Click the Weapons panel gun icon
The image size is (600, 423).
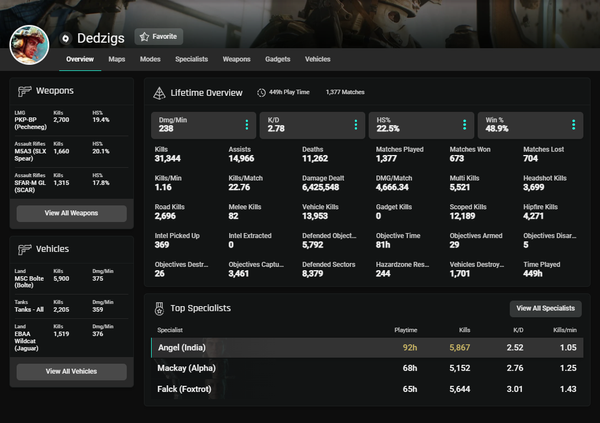pyautogui.click(x=25, y=91)
